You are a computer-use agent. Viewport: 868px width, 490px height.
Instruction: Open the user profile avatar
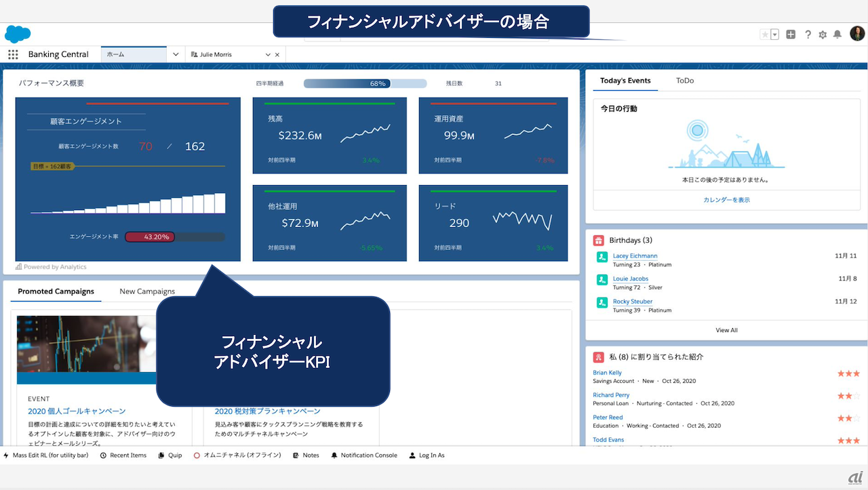(x=857, y=33)
